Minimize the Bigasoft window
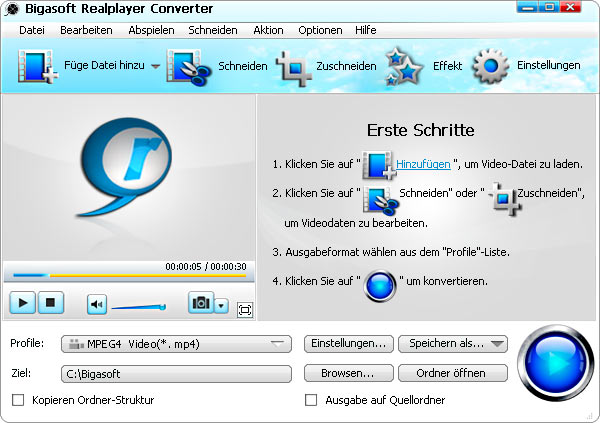This screenshot has width=600, height=423. [x=527, y=7]
